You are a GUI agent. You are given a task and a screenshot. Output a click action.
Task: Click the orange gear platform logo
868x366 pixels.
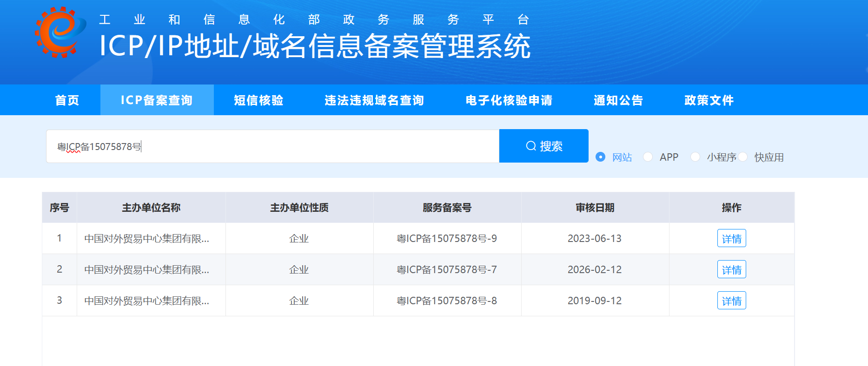point(60,32)
